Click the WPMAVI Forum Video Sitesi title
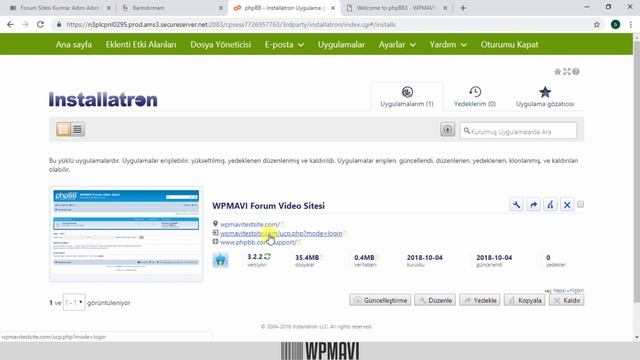This screenshot has width=640, height=360. tap(268, 206)
